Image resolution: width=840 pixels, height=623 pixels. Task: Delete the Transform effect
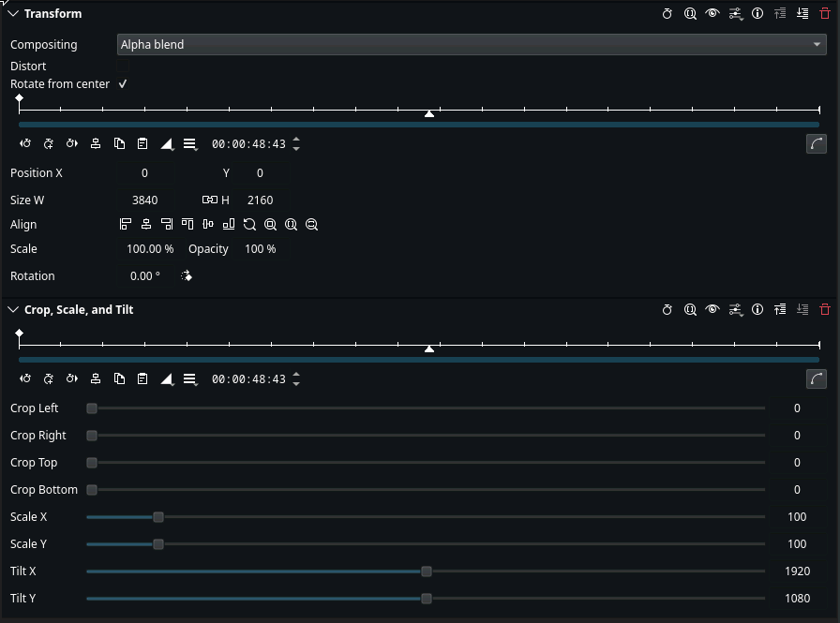[825, 13]
